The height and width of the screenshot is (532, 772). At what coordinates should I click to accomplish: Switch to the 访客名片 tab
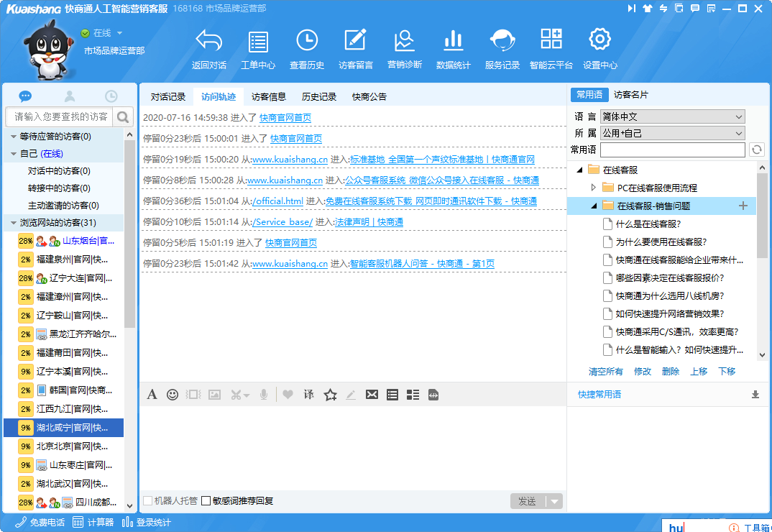[x=630, y=95]
